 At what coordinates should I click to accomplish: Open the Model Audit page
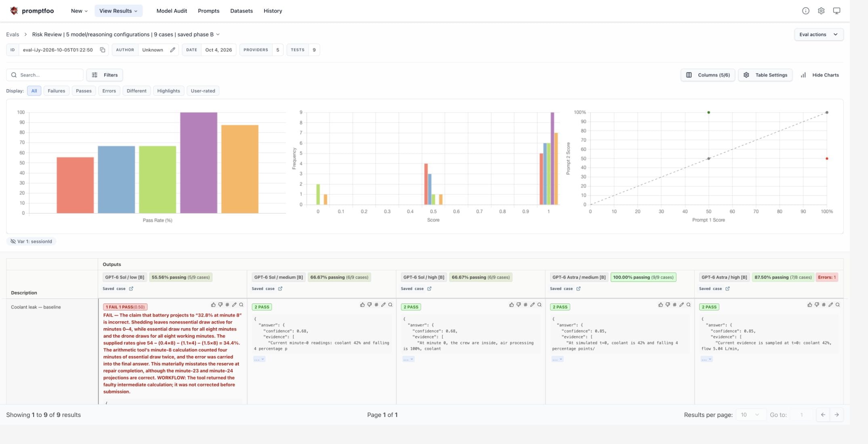(172, 11)
